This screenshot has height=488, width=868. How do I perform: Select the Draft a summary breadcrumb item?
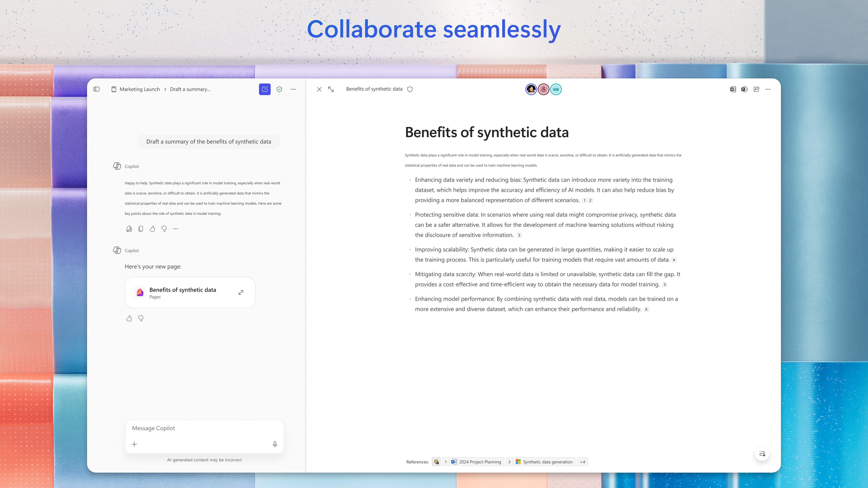190,89
